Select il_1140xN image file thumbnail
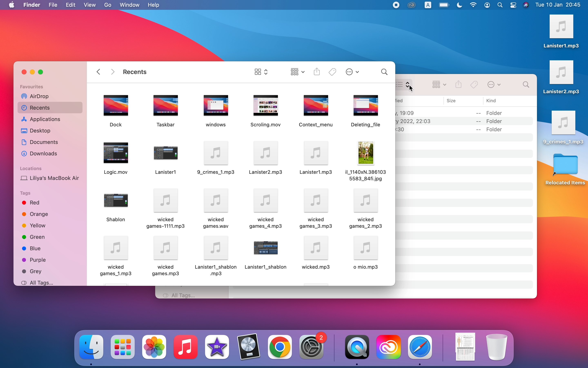This screenshot has width=588, height=368. [x=366, y=153]
